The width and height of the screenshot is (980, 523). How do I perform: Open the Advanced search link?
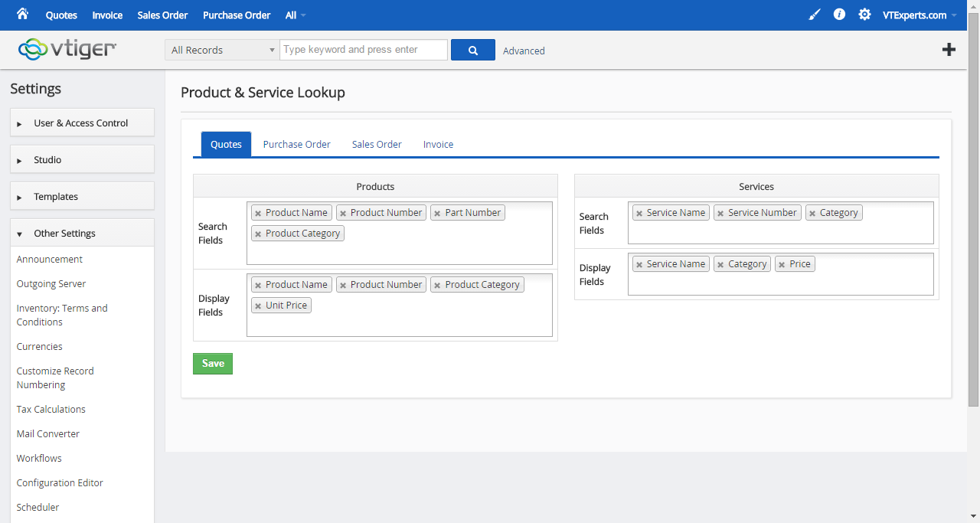(524, 51)
